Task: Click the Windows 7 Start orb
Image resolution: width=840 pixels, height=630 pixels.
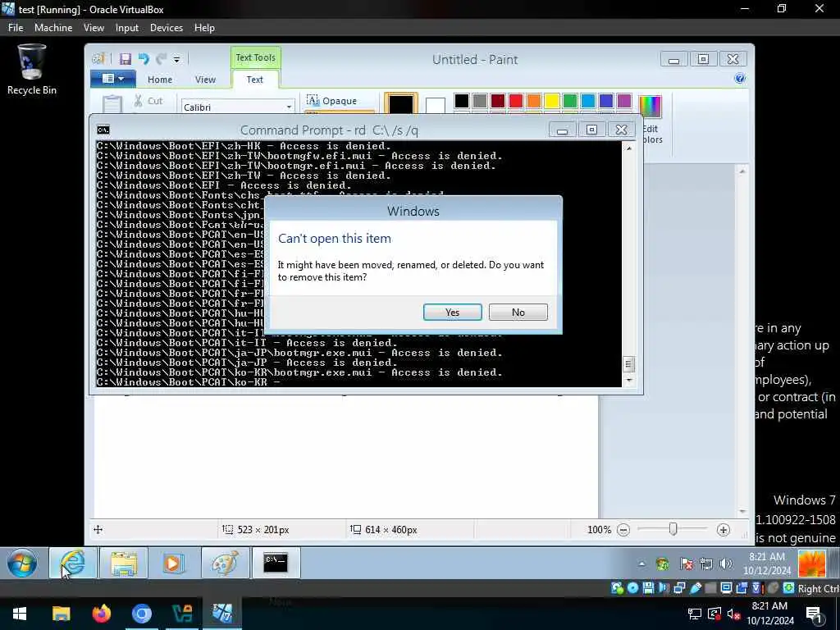Action: pos(22,563)
